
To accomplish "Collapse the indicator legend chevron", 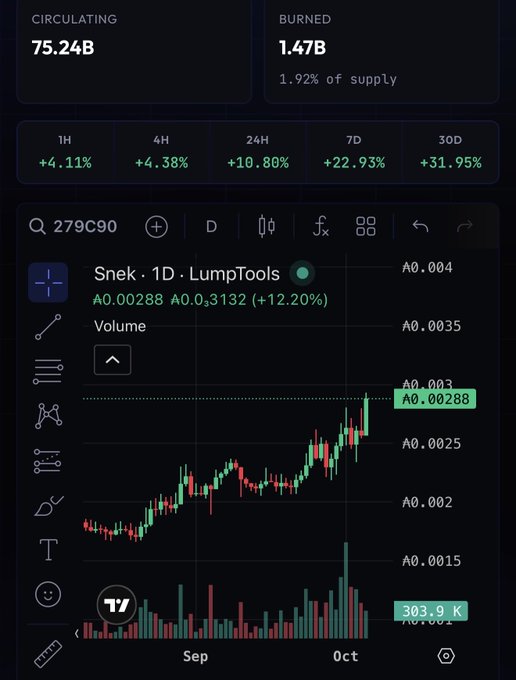I will (113, 360).
